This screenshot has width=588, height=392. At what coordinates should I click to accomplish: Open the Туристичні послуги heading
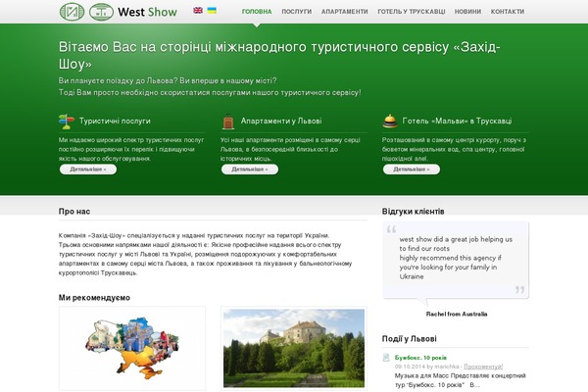115,121
